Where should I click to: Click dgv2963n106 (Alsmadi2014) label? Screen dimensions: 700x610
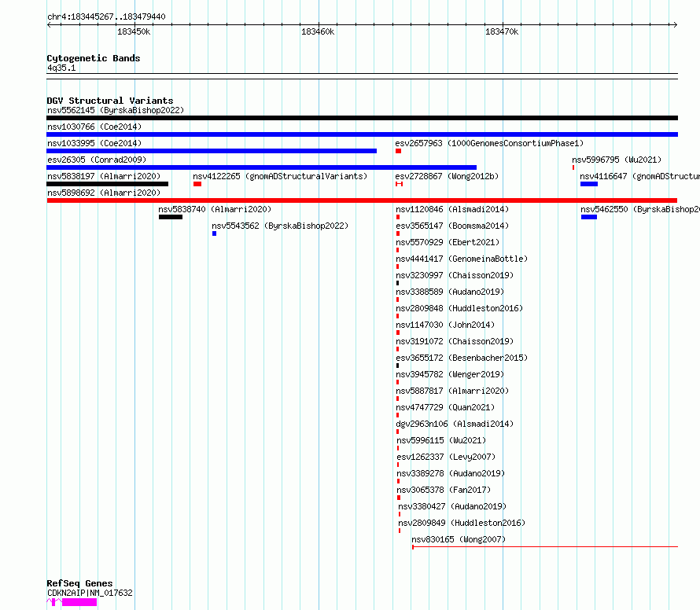(455, 424)
